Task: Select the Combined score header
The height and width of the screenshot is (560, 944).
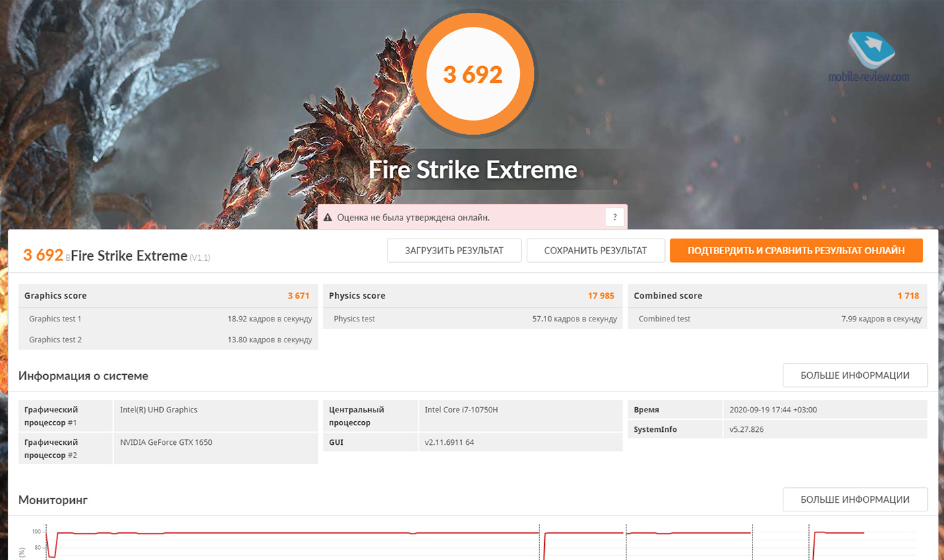Action: pyautogui.click(x=668, y=296)
